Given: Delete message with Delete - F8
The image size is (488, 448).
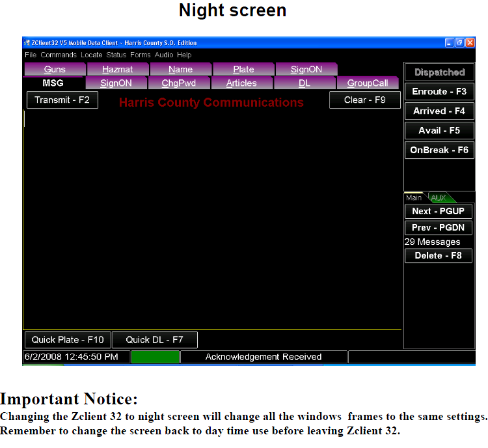Looking at the screenshot, I should (438, 256).
